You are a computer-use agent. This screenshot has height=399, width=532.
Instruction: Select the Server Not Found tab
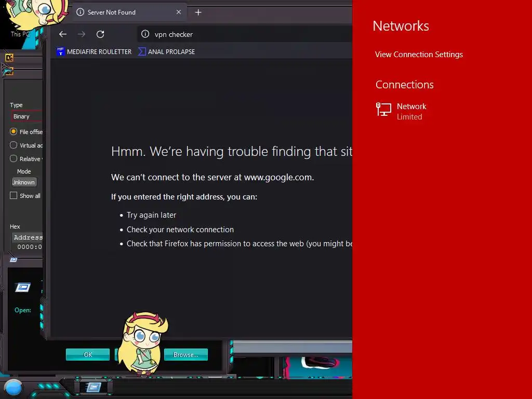(129, 12)
